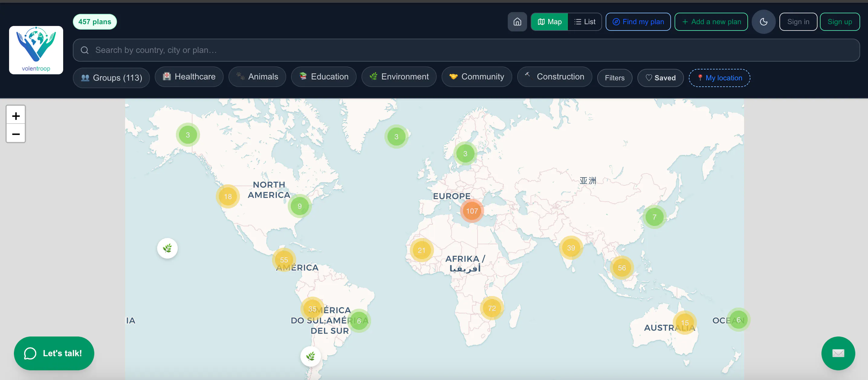Open the 55 cluster in Central America
The image size is (868, 380).
click(284, 260)
